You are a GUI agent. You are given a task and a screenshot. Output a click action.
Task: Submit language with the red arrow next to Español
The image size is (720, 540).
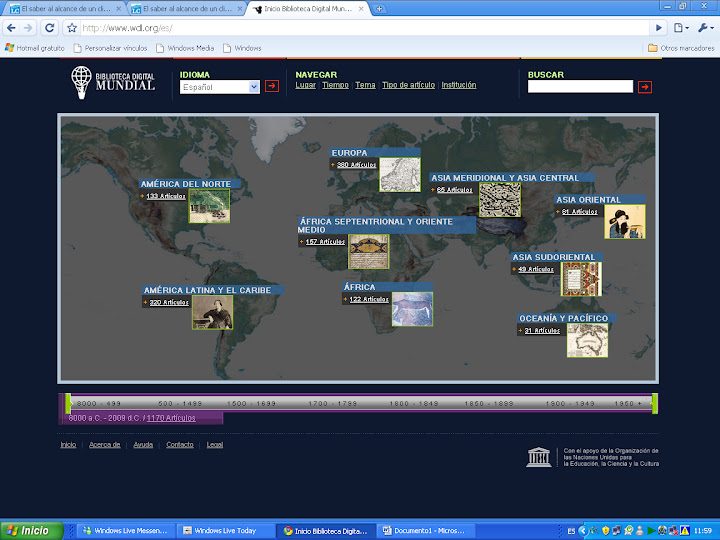pos(272,86)
